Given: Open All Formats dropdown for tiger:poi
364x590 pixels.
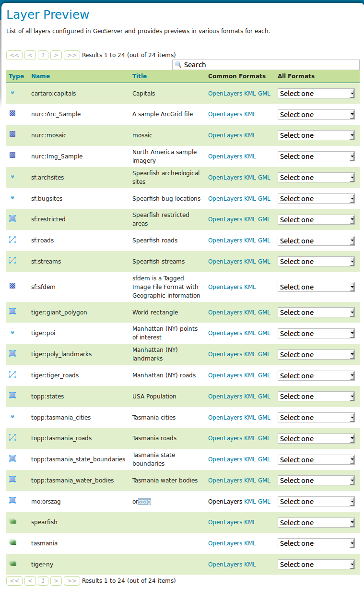Looking at the screenshot, I should 316,334.
